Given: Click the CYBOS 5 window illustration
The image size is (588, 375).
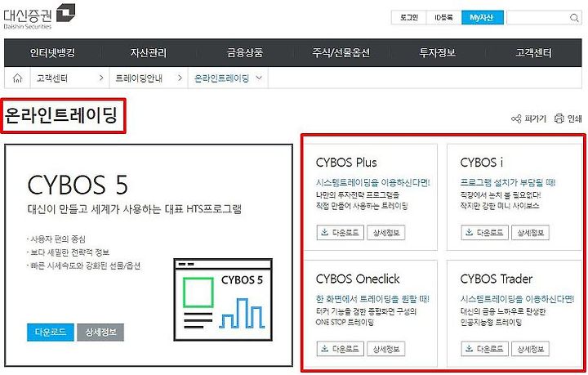Looking at the screenshot, I should click(223, 300).
